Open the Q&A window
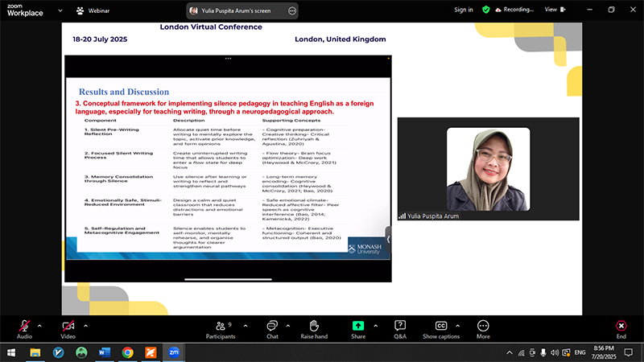 [400, 327]
